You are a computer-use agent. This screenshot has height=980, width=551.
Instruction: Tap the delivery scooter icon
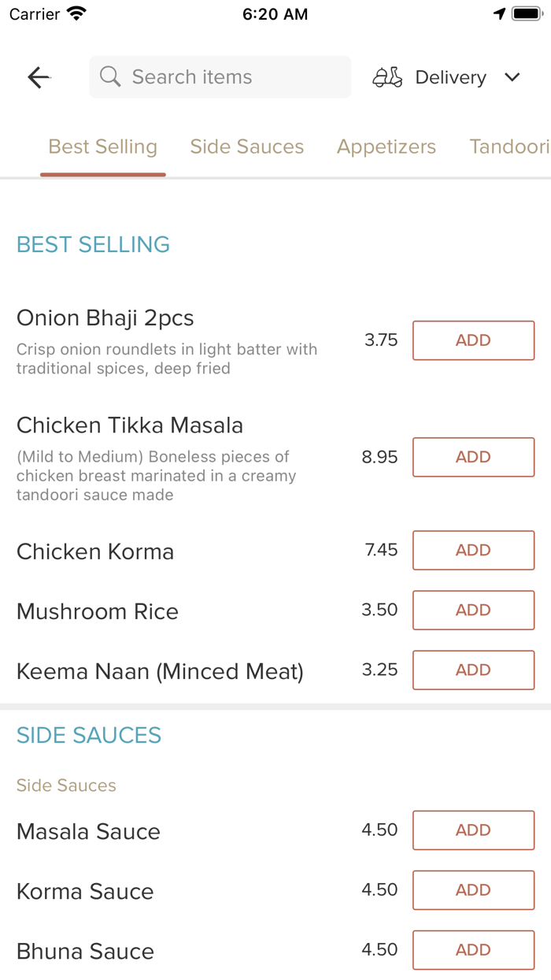point(387,77)
